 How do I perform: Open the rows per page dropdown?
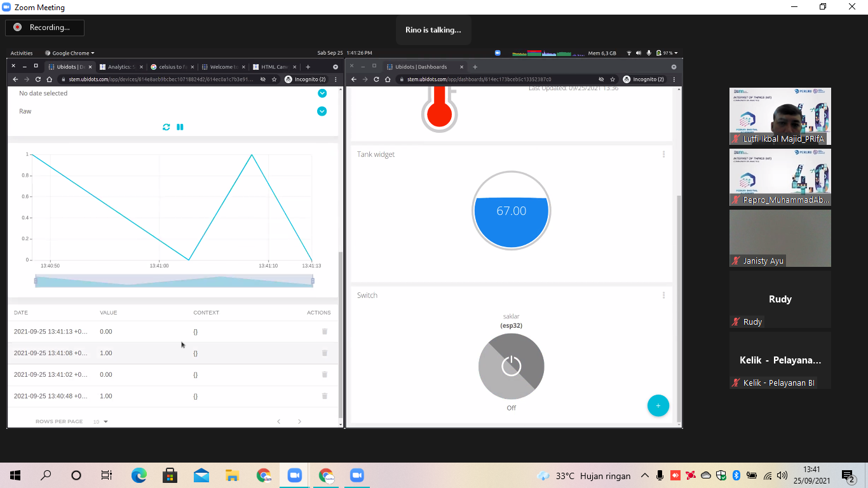click(x=100, y=421)
